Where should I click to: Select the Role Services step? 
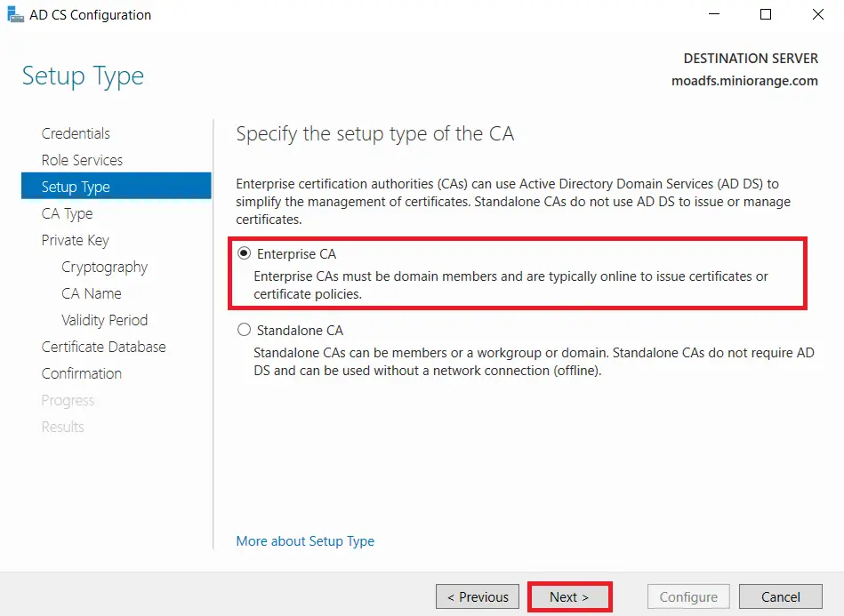coord(82,160)
